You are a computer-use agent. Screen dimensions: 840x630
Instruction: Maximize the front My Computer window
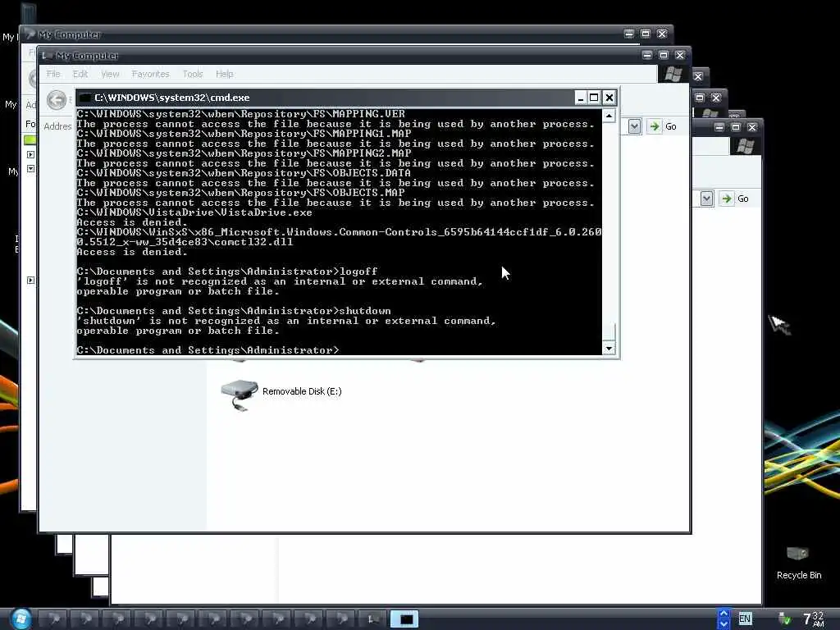coord(663,55)
